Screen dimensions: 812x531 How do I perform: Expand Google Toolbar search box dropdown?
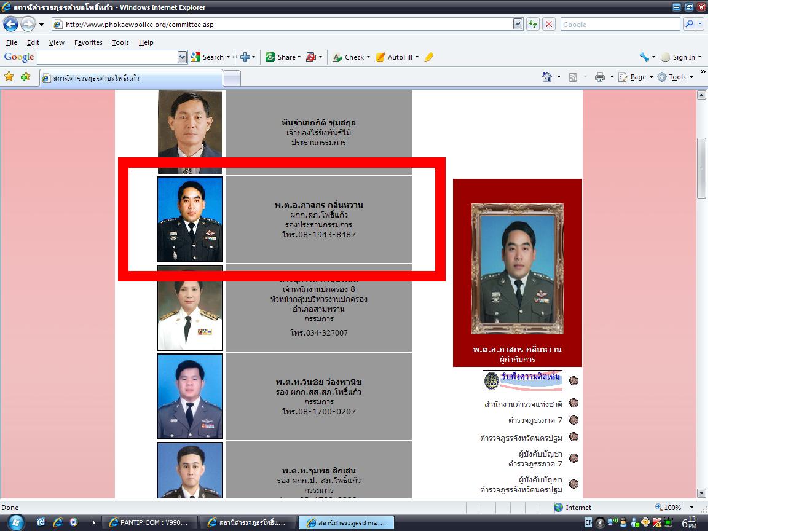click(182, 57)
